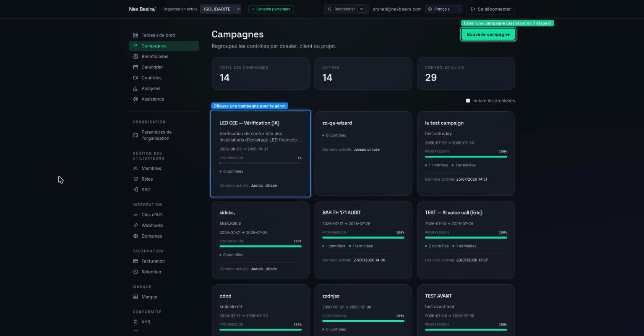Open the Membres menu item
The width and height of the screenshot is (644, 336).
164,168
